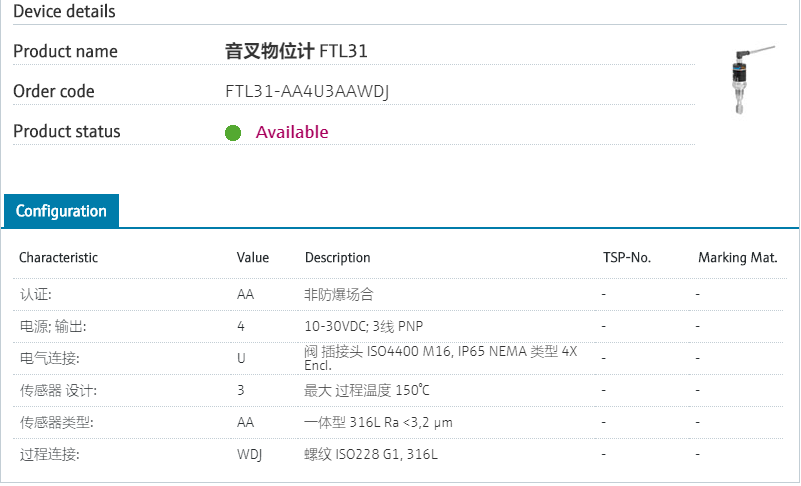The image size is (801, 486).
Task: Click the Device details heading
Action: click(64, 12)
